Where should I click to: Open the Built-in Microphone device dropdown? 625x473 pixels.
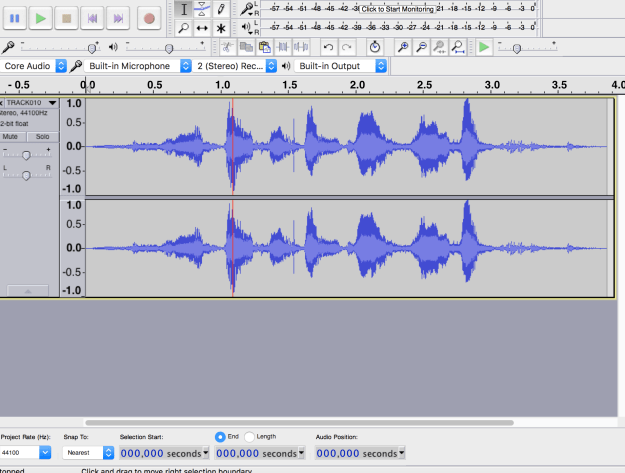(130, 66)
